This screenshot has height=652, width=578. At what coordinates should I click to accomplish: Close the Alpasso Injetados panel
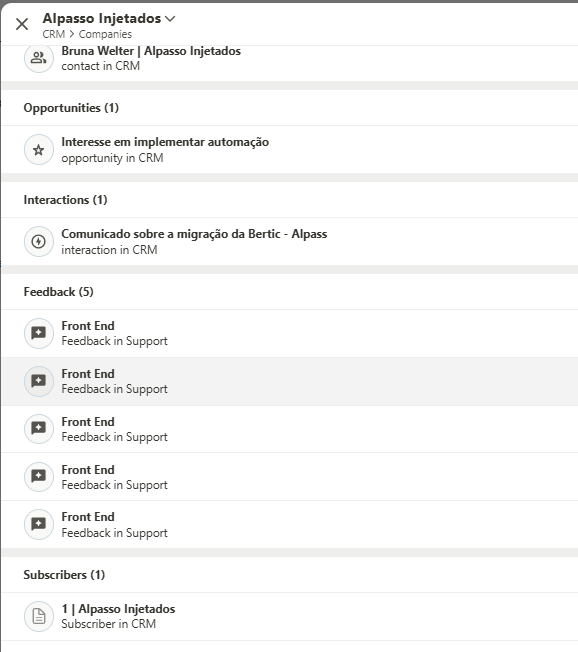coord(22,24)
